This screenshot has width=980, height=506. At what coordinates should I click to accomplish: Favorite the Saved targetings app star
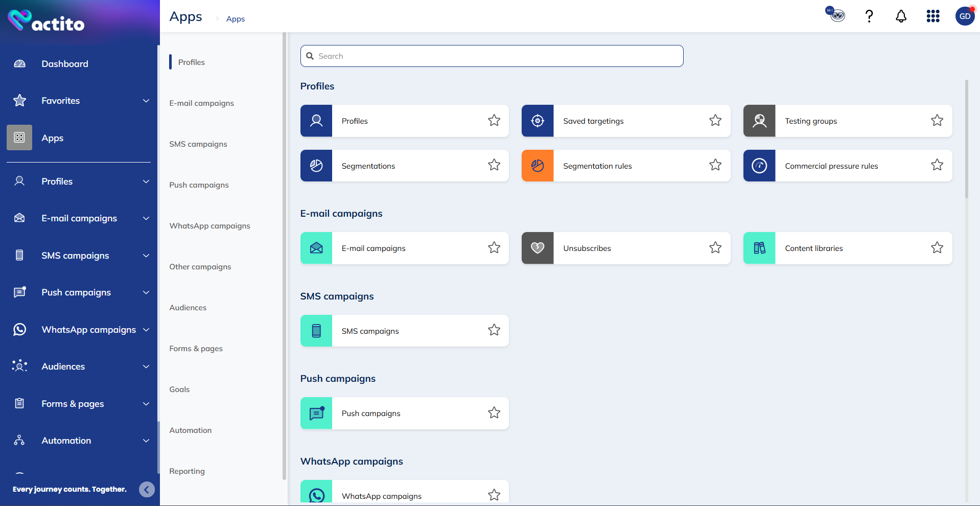pos(715,121)
